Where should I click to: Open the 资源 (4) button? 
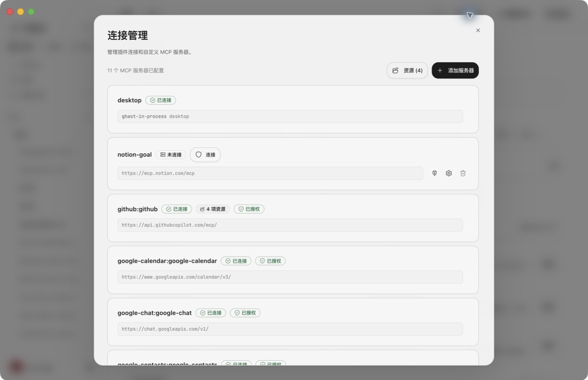[407, 71]
